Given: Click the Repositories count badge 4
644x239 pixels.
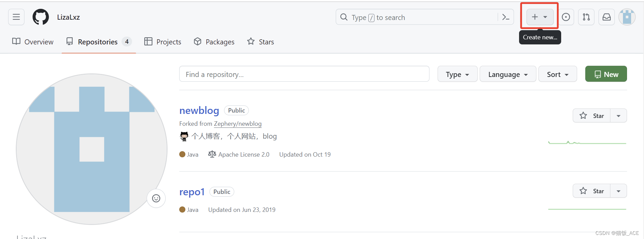Looking at the screenshot, I should (x=127, y=42).
